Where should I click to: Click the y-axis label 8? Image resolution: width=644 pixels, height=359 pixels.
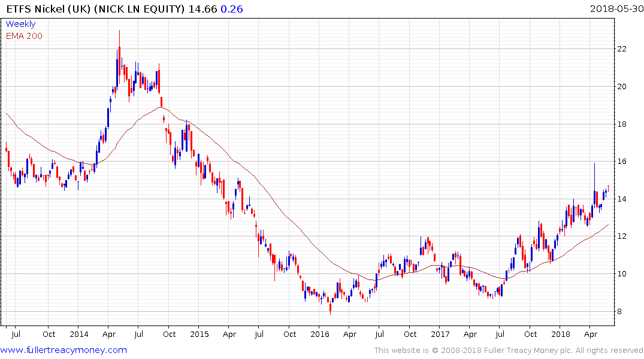click(x=619, y=311)
